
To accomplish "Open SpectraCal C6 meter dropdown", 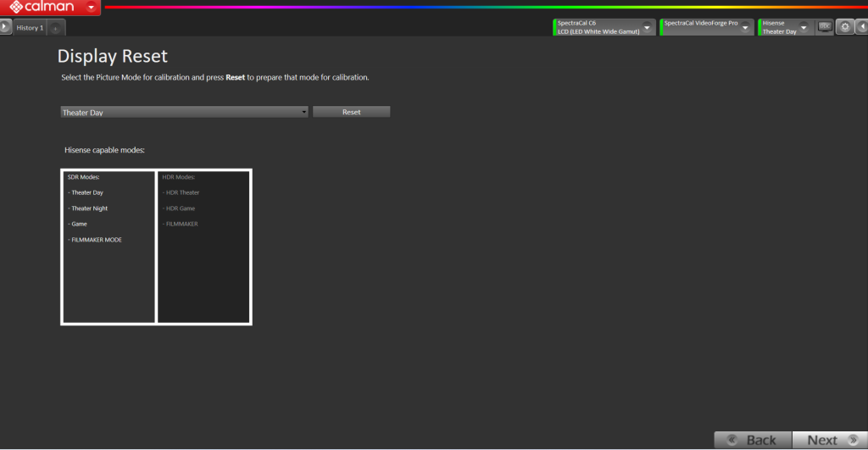I will coord(648,27).
